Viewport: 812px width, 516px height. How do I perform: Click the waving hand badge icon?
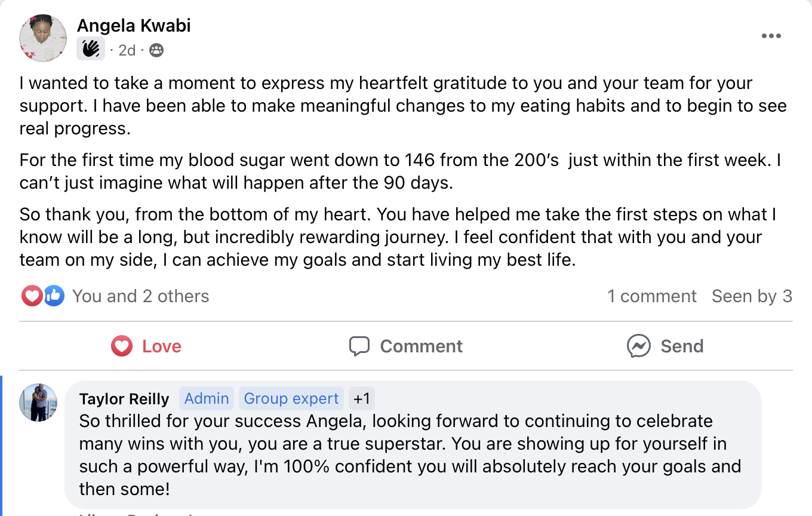tap(91, 49)
